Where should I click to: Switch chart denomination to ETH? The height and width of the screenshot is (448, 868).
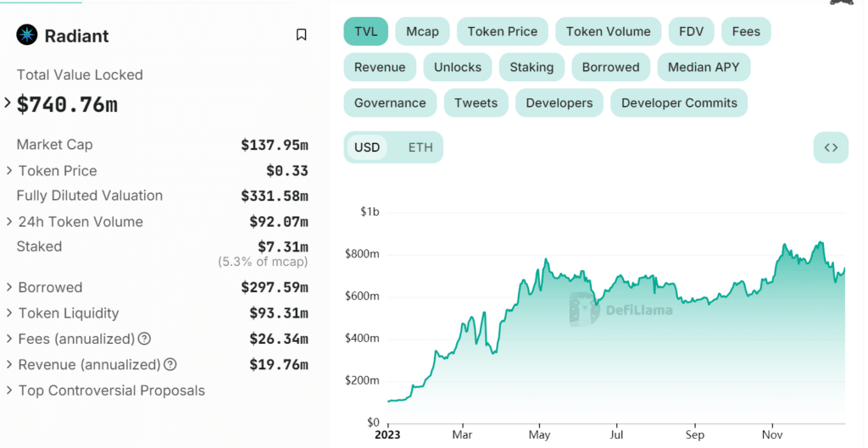point(420,147)
